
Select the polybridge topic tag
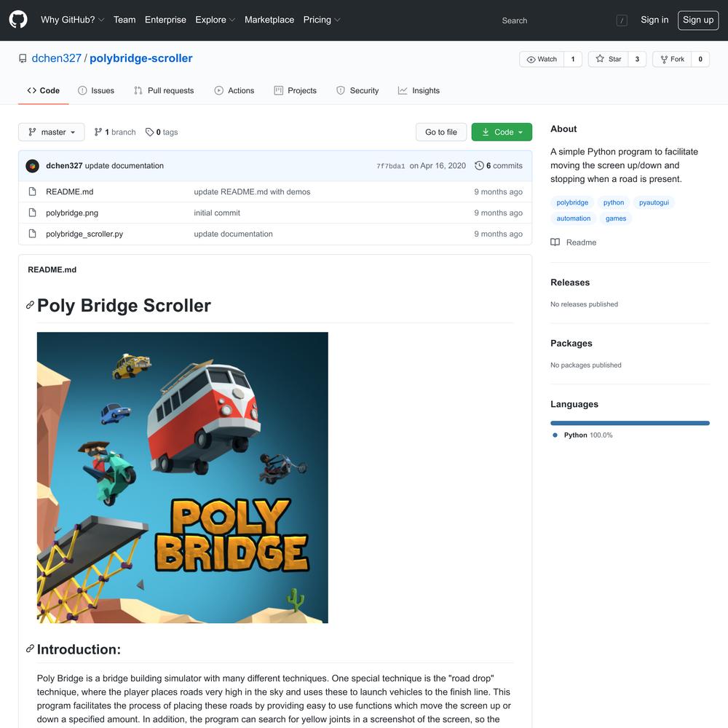pos(572,202)
